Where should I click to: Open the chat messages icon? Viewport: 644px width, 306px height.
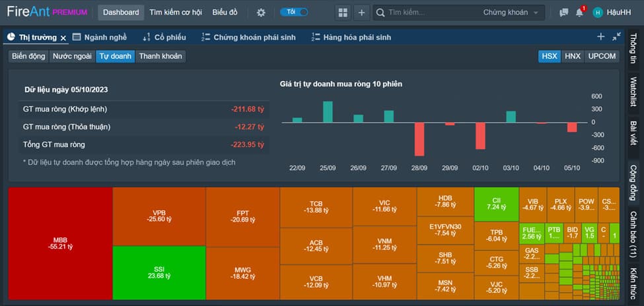pos(563,13)
